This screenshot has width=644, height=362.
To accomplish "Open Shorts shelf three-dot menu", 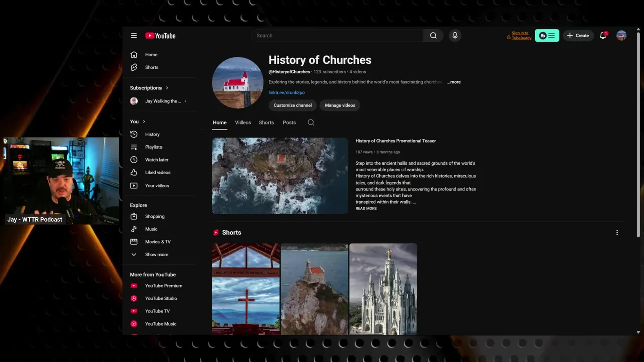I will click(617, 233).
